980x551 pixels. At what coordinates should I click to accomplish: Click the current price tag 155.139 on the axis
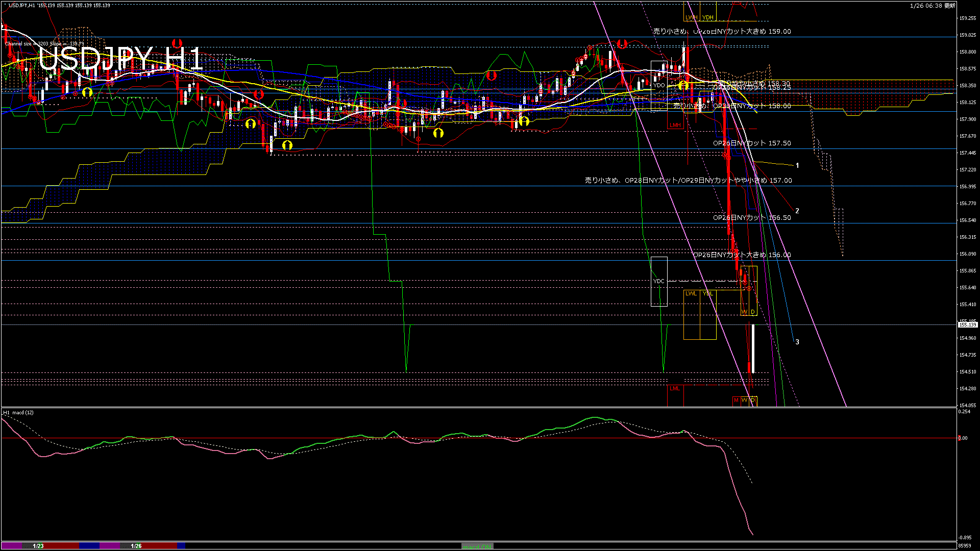[968, 324]
